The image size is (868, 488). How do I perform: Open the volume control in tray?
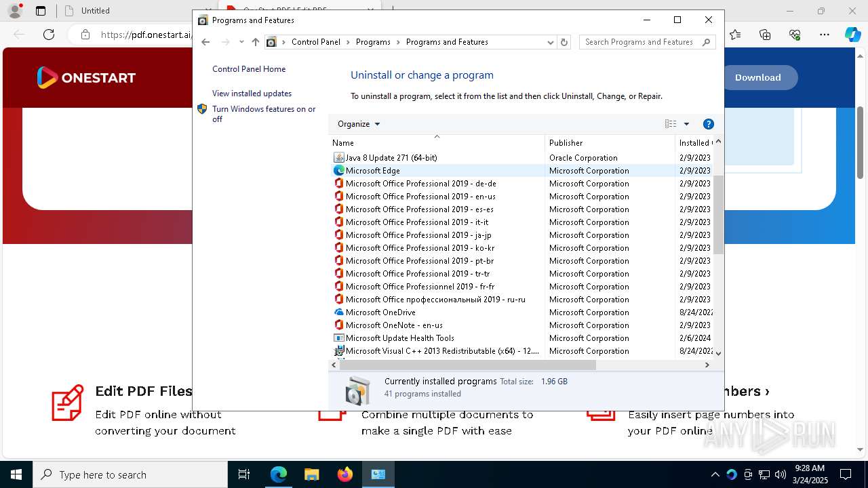tap(781, 474)
